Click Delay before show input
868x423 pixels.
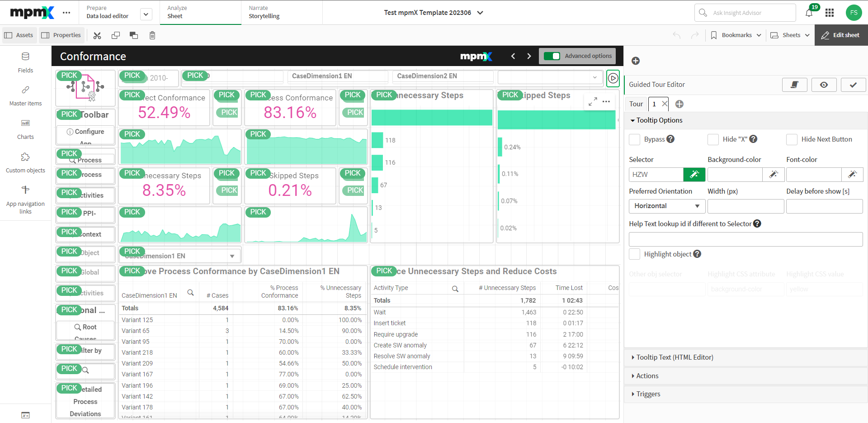[x=824, y=206]
